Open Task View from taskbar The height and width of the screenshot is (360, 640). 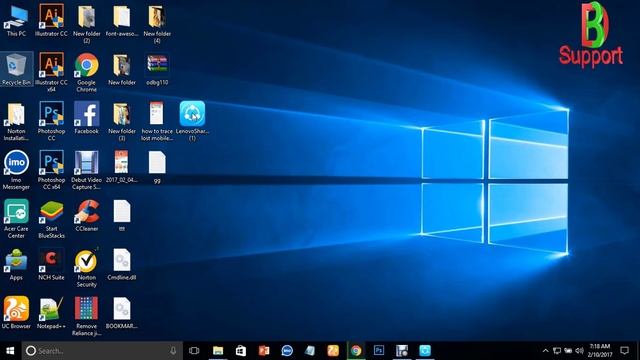(x=194, y=351)
